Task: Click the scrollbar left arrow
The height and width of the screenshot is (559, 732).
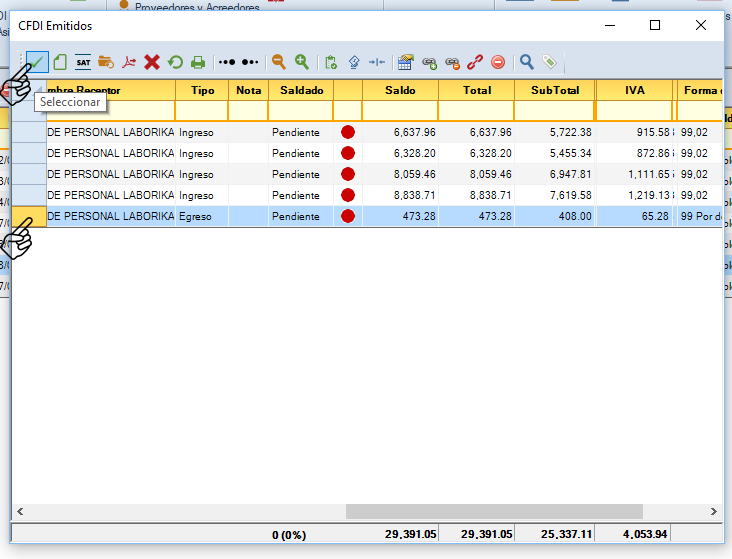Action: 20,511
